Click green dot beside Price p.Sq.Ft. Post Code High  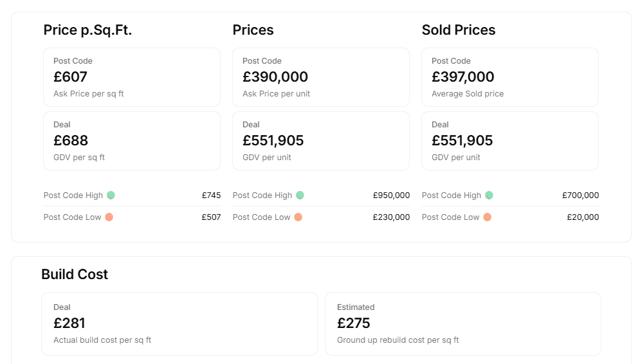pyautogui.click(x=111, y=196)
